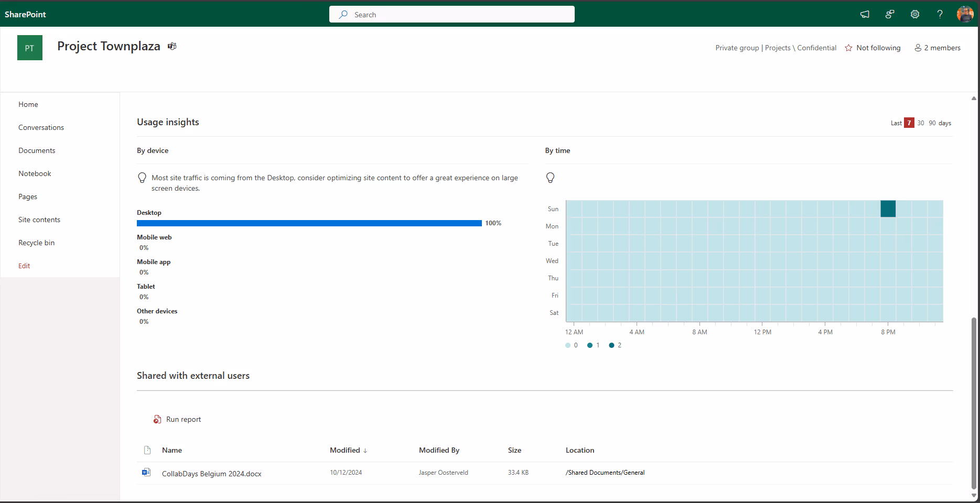Open the Settings gear icon
980x503 pixels.
pyautogui.click(x=915, y=14)
